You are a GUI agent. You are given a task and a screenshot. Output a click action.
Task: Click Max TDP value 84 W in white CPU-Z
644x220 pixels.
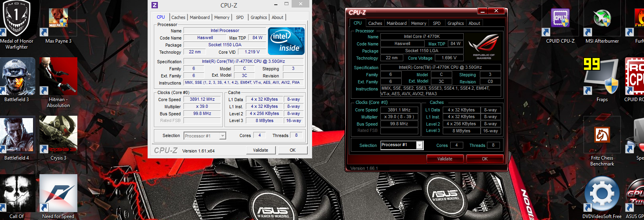point(257,38)
